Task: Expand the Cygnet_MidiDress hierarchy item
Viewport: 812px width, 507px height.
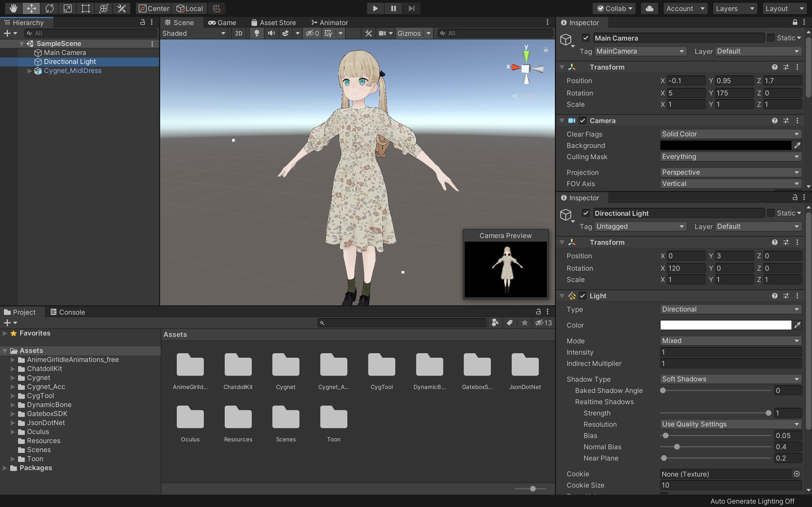Action: coord(30,71)
